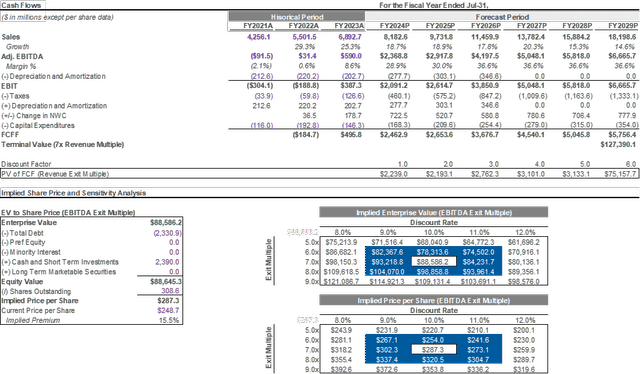
Task: Select the Current Price per Share $248.7 cell
Action: [168, 310]
